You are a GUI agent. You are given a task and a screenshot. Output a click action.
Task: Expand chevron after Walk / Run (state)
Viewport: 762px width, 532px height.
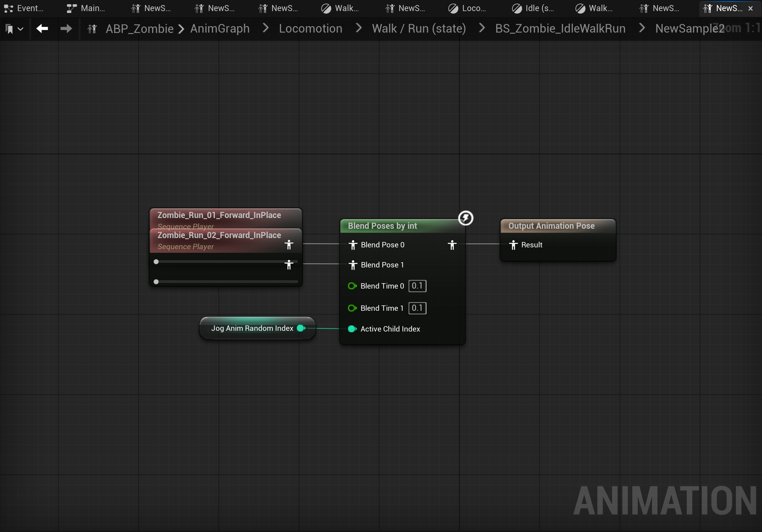[x=482, y=28]
